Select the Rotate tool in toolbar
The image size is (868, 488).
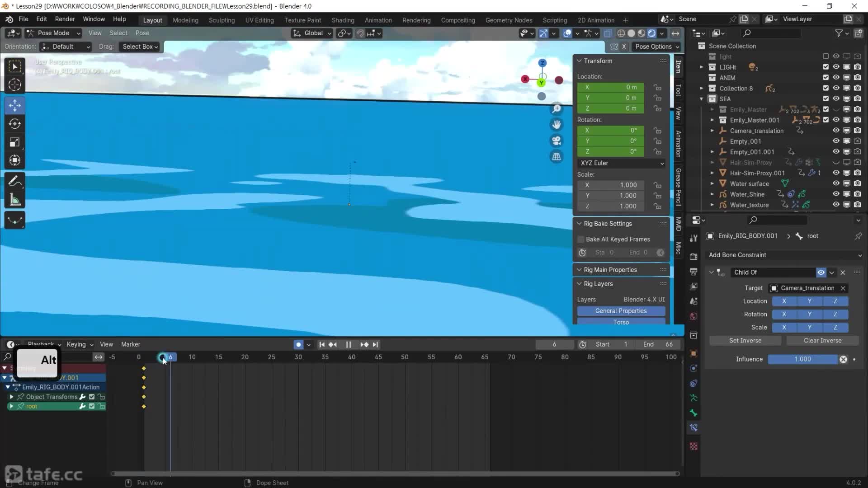click(x=14, y=124)
